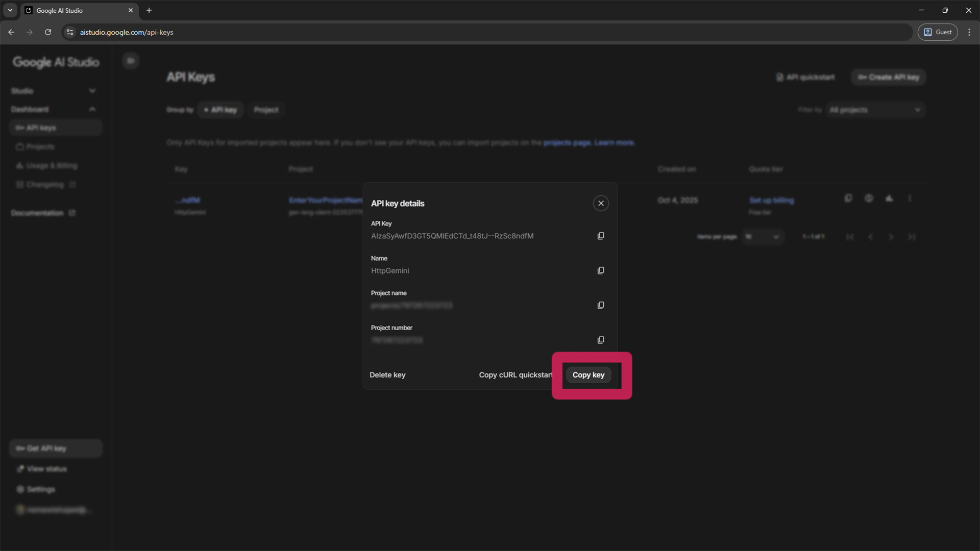View site information icon in address bar
The image size is (980, 551).
[70, 32]
